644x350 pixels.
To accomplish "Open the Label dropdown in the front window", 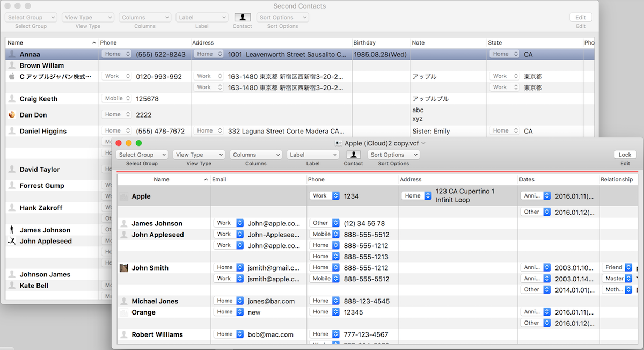I will (x=313, y=155).
